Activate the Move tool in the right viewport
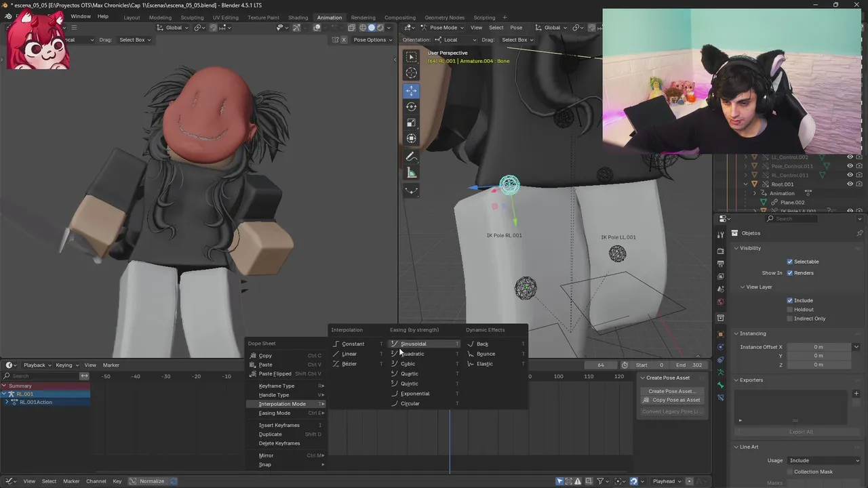This screenshot has width=868, height=488. tap(411, 90)
